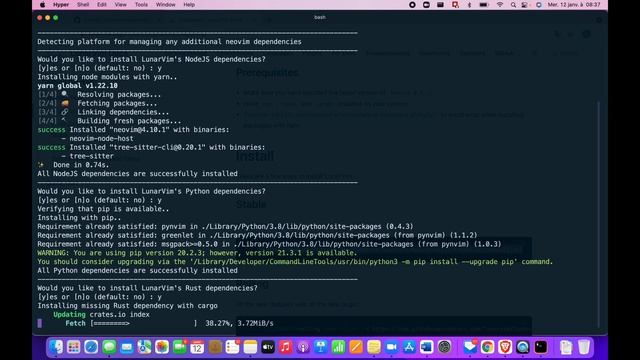This screenshot has width=640, height=360.
Task: Launch Music app from the Dock
Action: pos(285,347)
